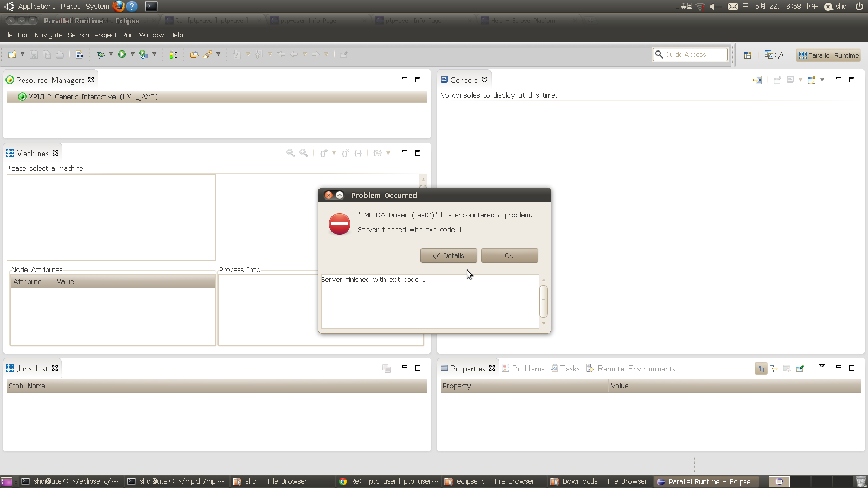Click the Properties tab
Image resolution: width=868 pixels, height=488 pixels.
(x=468, y=369)
